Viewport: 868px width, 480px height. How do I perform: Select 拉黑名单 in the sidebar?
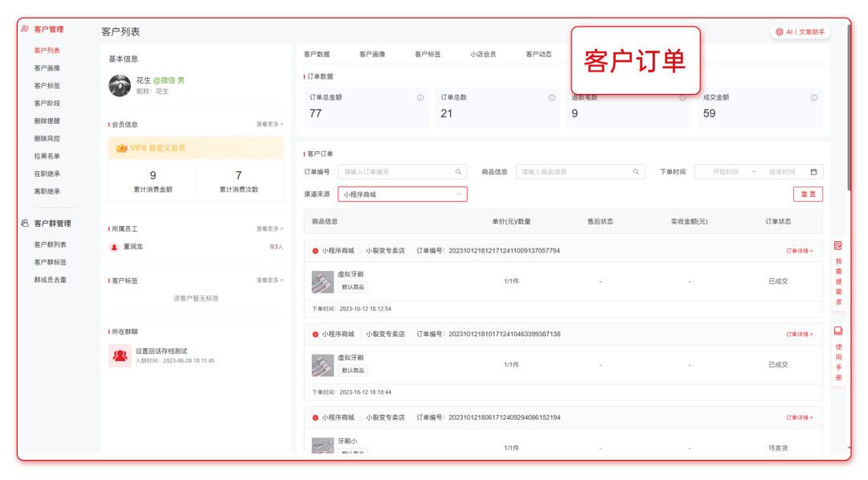tap(47, 156)
